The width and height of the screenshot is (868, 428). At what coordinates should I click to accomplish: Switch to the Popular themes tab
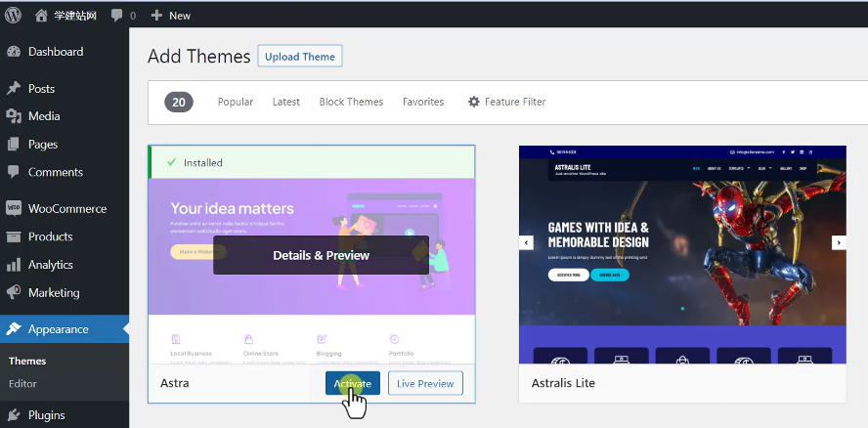tap(235, 102)
